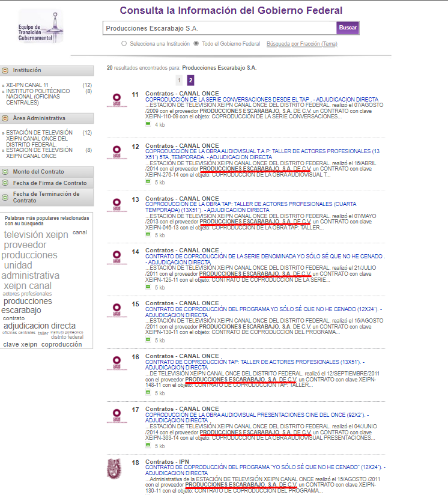
Task: Open the green file icon of result 17
Action: (x=148, y=445)
